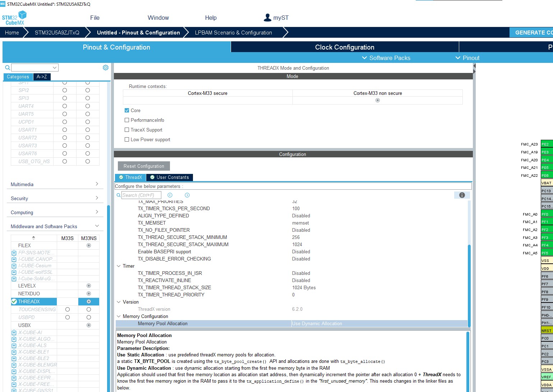Viewport: 553px width, 392px height.
Task: Click the download icon for X-CUBE-BLEMGR
Action: [x=14, y=365]
